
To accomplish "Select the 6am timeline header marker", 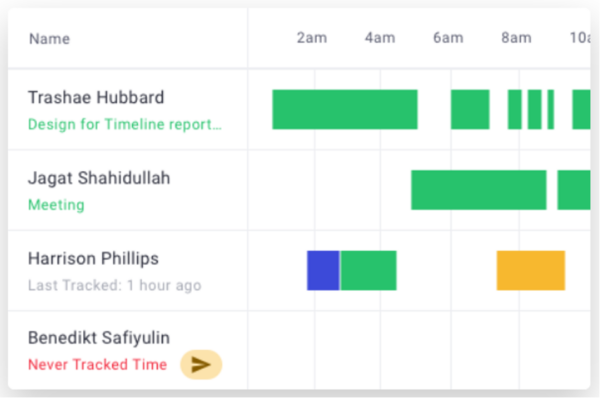I will pyautogui.click(x=448, y=38).
